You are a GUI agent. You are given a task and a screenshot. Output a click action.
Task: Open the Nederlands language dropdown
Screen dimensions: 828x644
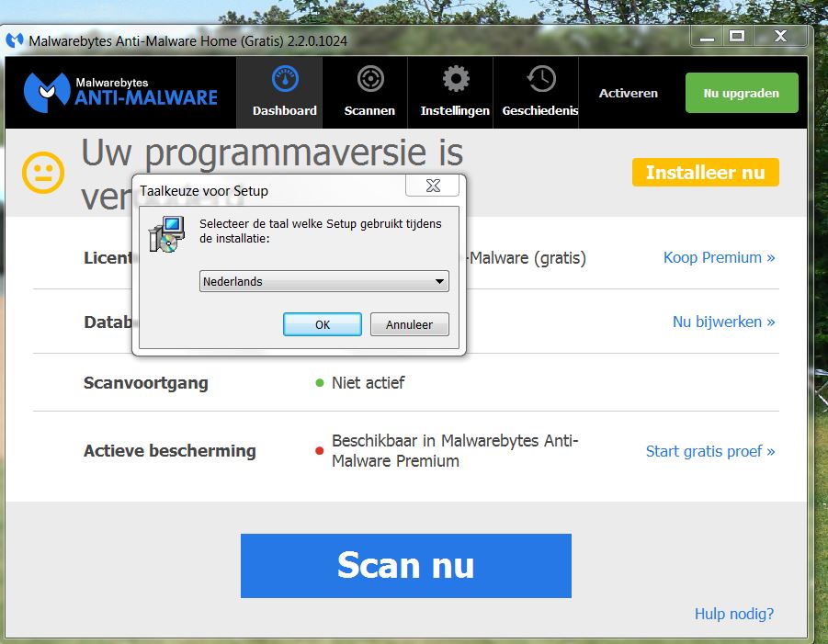[x=323, y=281]
